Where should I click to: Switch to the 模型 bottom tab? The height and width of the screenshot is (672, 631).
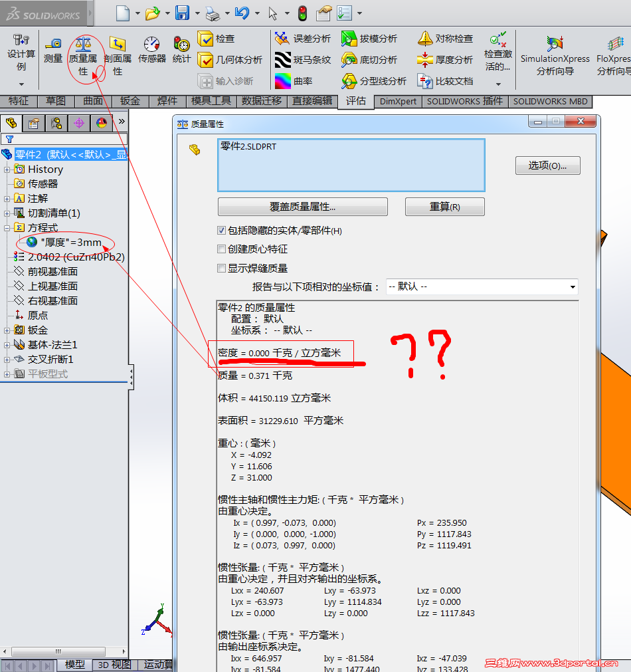click(74, 665)
